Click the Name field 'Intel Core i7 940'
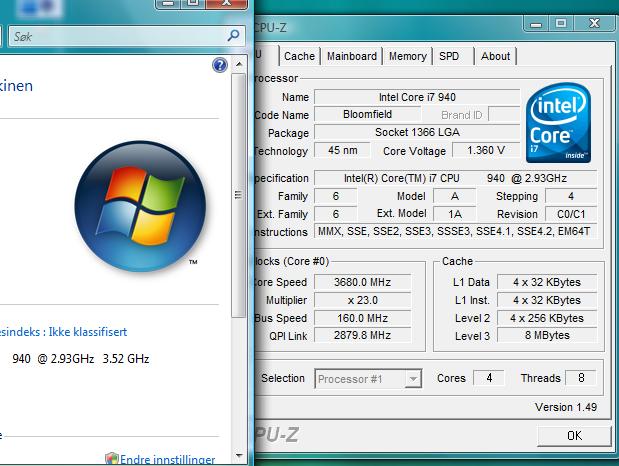619x466 pixels. [417, 97]
